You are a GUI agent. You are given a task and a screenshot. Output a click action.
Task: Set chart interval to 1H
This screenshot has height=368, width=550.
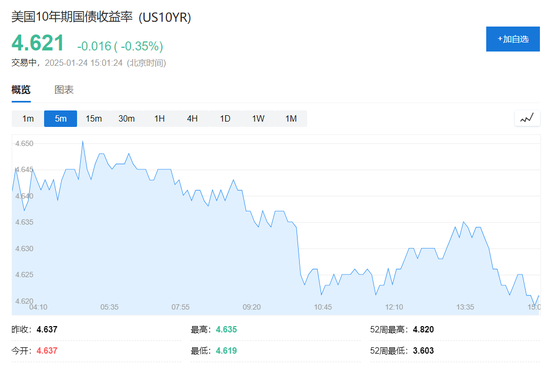point(159,119)
